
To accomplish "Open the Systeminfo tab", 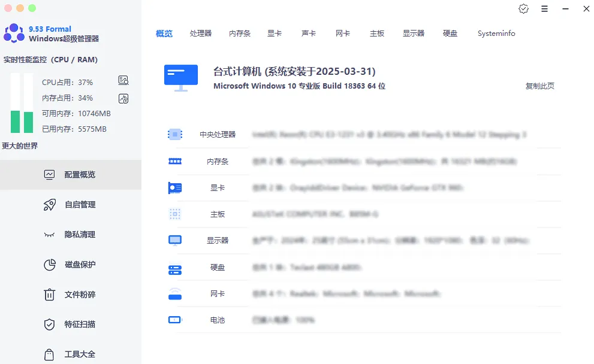I will click(496, 34).
